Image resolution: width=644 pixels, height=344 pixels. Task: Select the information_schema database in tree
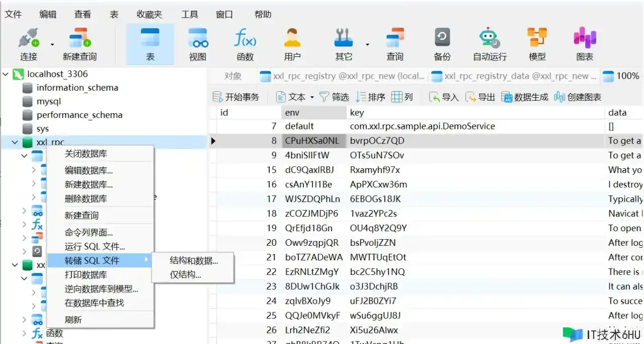point(77,88)
